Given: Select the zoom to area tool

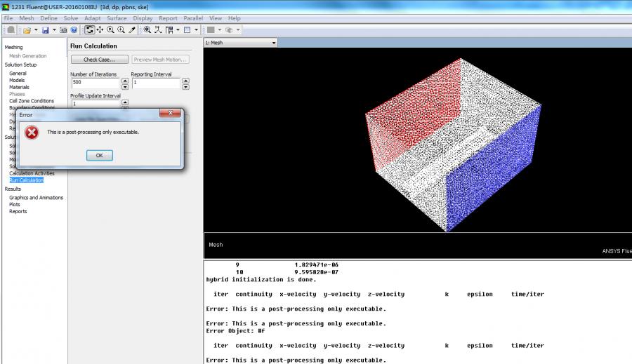Looking at the screenshot, I should 121,29.
